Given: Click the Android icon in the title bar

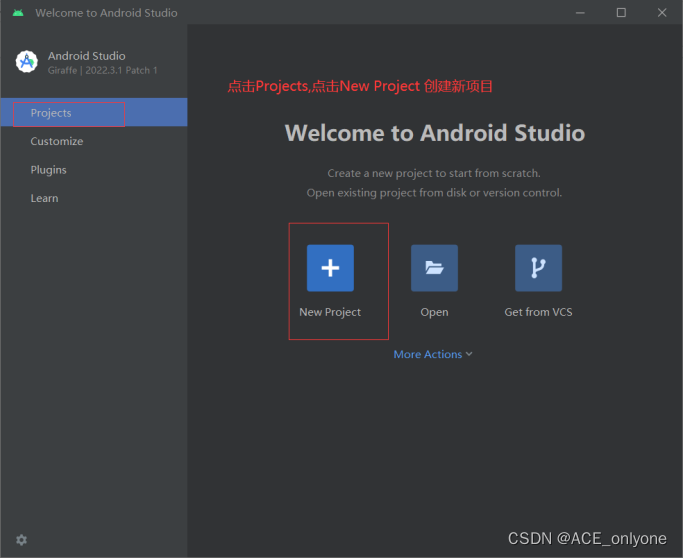Looking at the screenshot, I should click(x=18, y=13).
